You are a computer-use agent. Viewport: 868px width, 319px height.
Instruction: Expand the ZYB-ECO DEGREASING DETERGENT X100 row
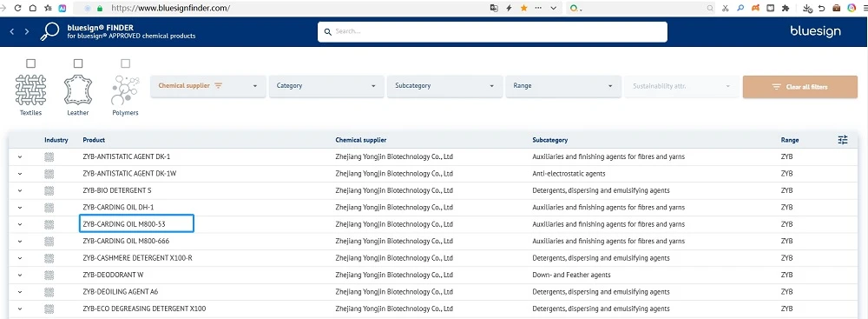tap(20, 309)
